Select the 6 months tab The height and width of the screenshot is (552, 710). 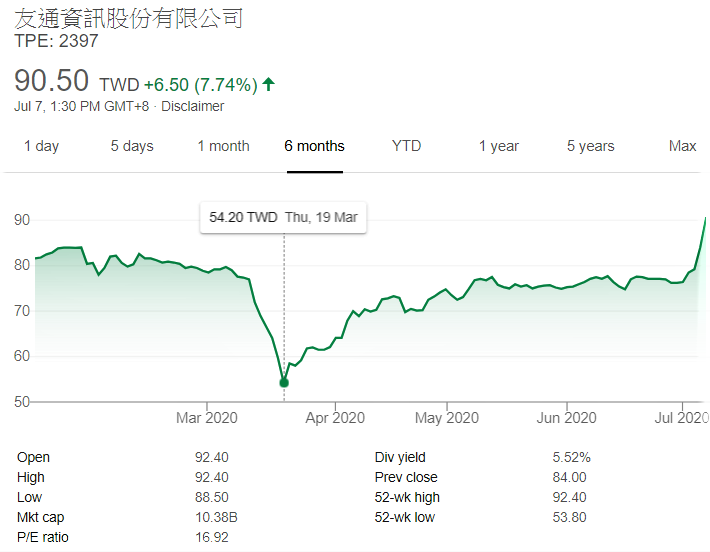point(314,146)
